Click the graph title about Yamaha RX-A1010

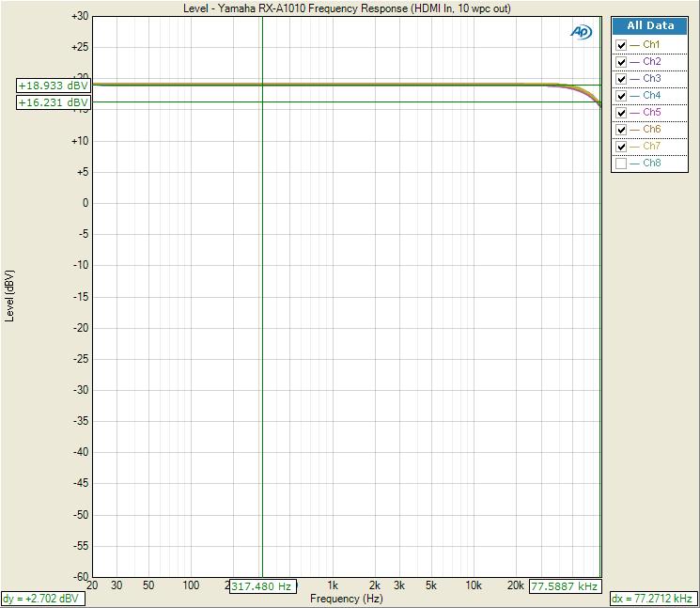347,8
